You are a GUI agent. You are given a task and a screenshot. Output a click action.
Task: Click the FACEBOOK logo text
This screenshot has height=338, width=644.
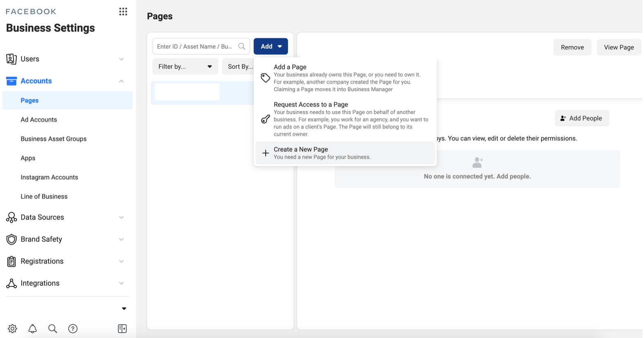coord(31,11)
